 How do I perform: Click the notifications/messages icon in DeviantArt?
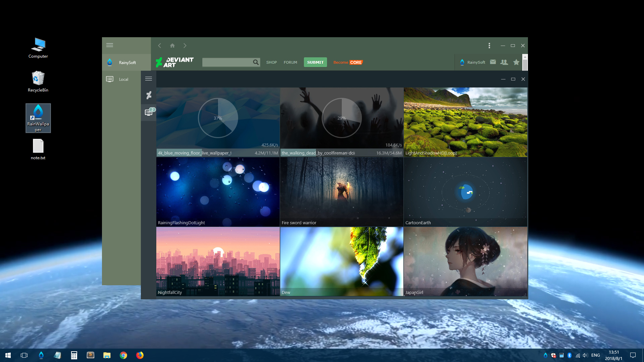tap(493, 62)
